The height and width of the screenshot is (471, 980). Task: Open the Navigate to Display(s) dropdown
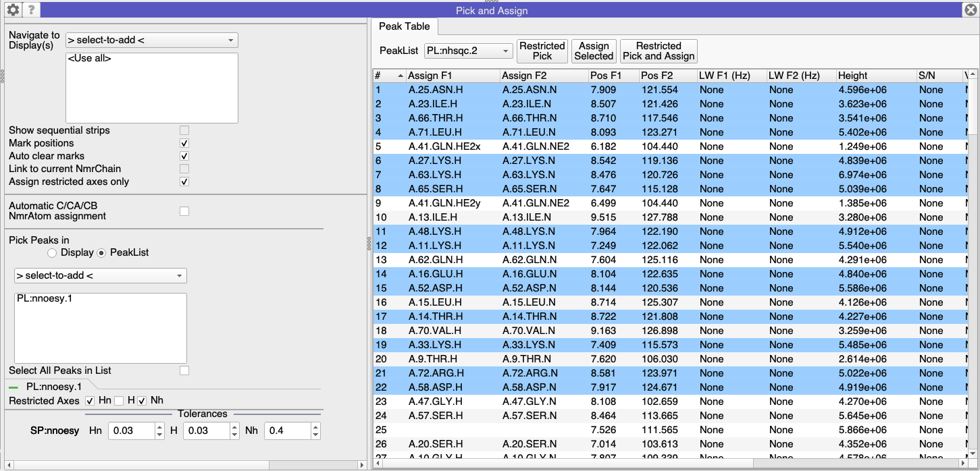click(152, 40)
